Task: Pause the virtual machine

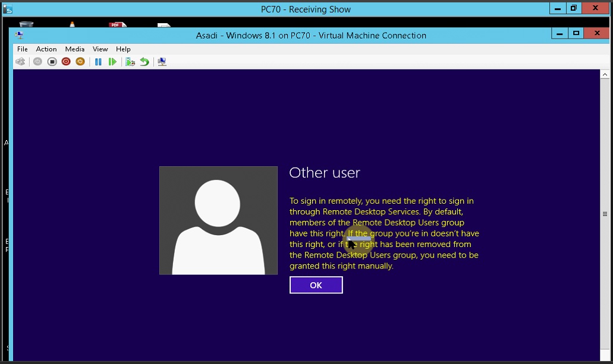Action: pos(98,61)
